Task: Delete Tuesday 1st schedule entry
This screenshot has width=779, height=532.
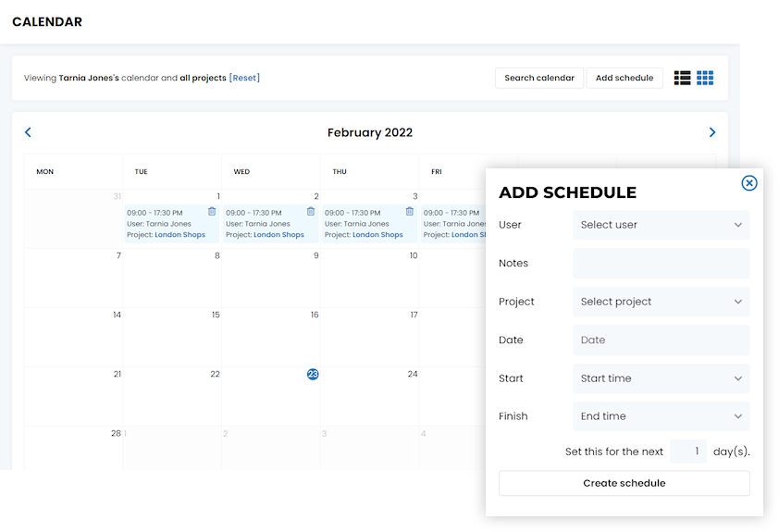Action: [x=212, y=212]
